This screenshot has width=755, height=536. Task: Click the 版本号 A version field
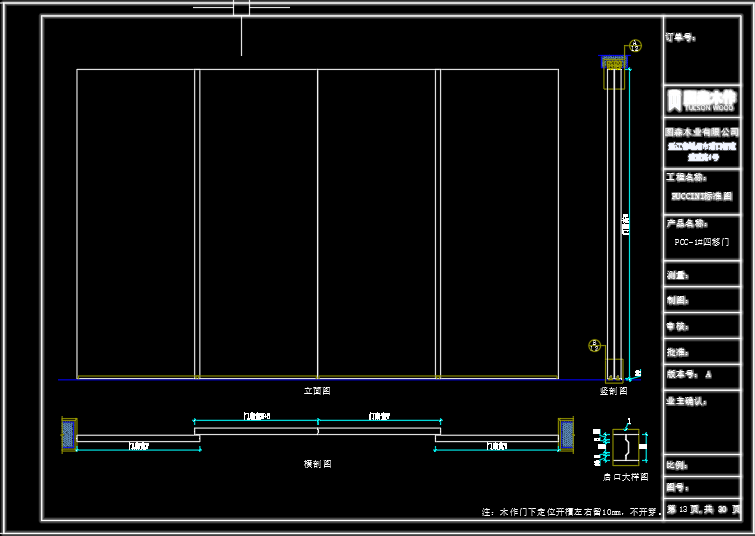tap(689, 374)
